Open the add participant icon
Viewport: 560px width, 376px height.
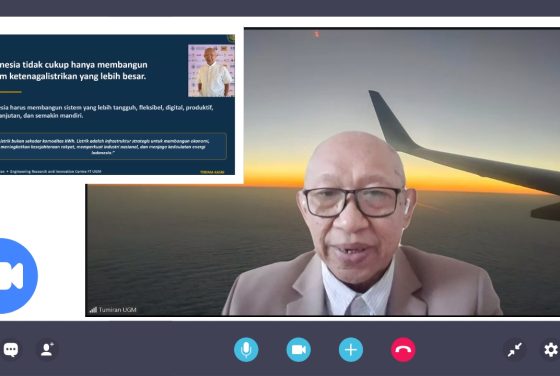tap(47, 349)
